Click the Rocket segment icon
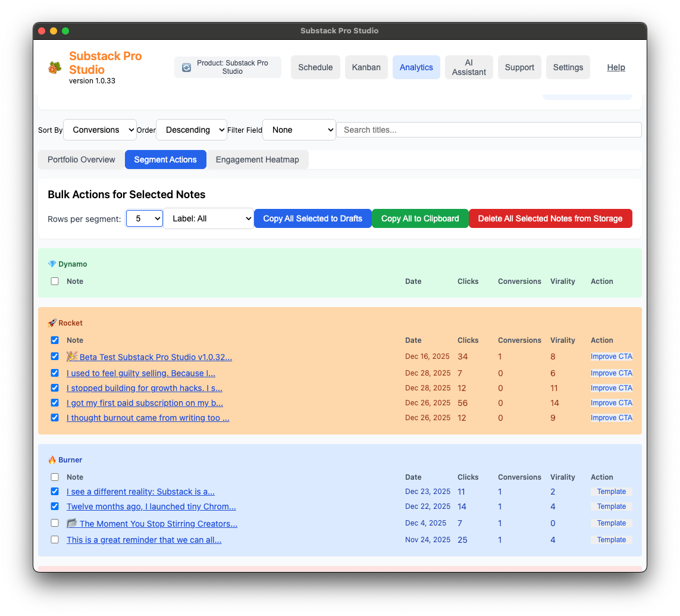680x616 pixels. (52, 323)
